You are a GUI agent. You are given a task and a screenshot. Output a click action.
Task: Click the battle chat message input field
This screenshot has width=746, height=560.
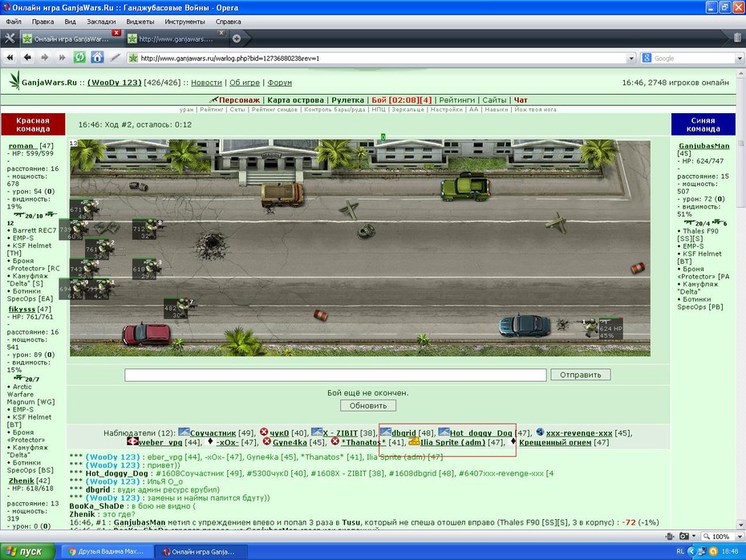pyautogui.click(x=335, y=375)
